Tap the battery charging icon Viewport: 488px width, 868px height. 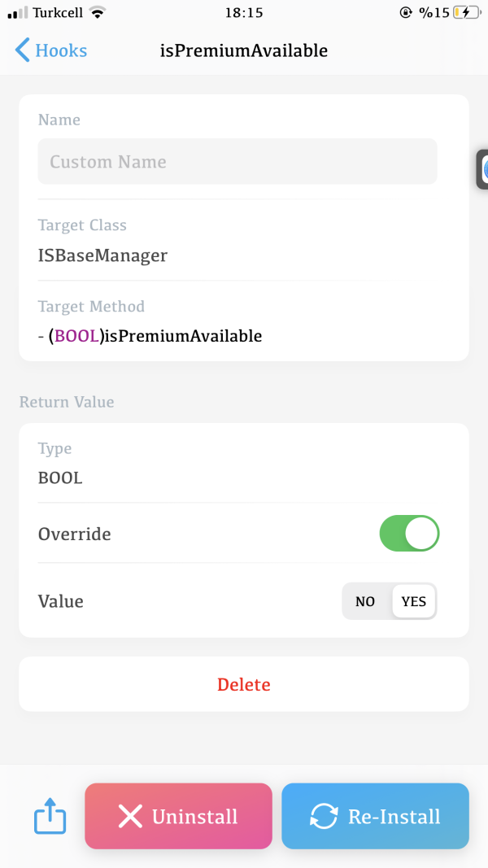click(x=468, y=13)
